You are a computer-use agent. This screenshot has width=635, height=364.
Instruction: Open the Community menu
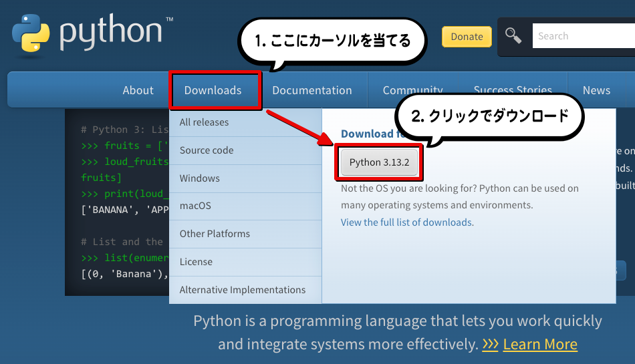pos(412,89)
